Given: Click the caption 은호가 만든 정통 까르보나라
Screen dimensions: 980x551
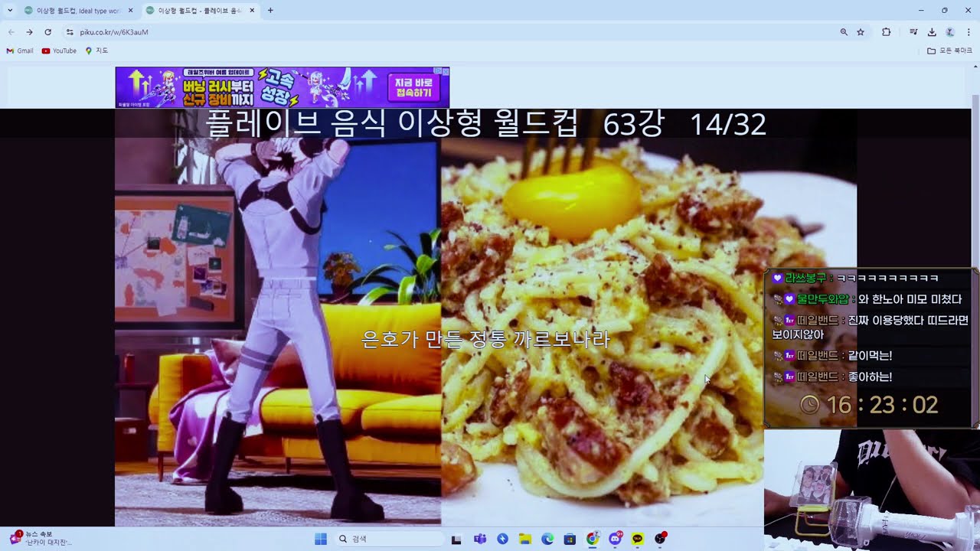Looking at the screenshot, I should tap(485, 339).
